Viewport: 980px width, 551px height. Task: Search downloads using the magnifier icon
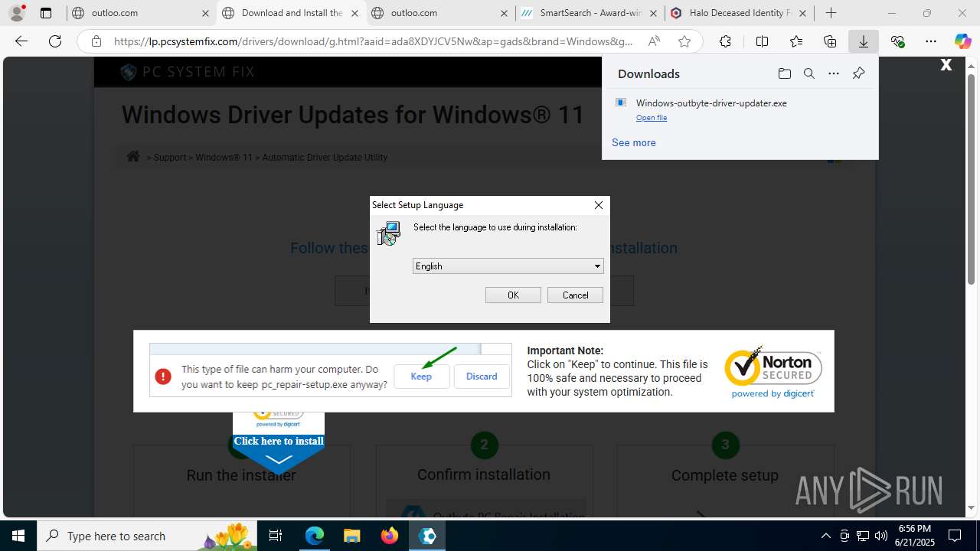click(x=808, y=73)
